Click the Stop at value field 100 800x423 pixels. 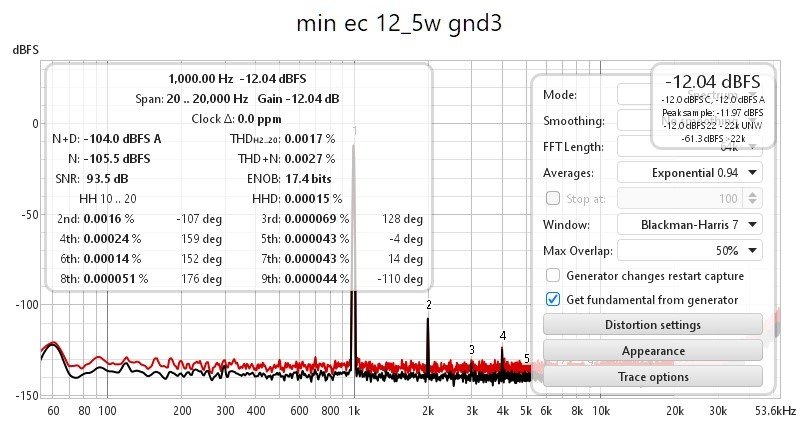coord(680,198)
